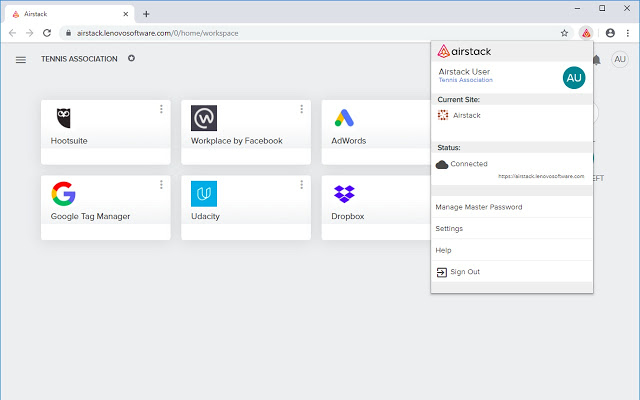Screen dimensions: 640x400
Task: Select Manage Master Password
Action: (512, 207)
